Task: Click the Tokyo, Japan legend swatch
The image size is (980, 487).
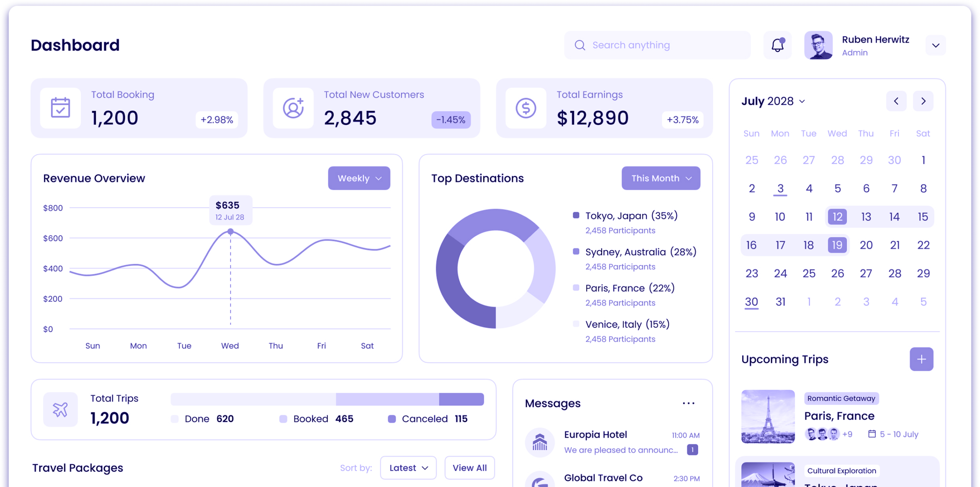Action: pyautogui.click(x=576, y=215)
